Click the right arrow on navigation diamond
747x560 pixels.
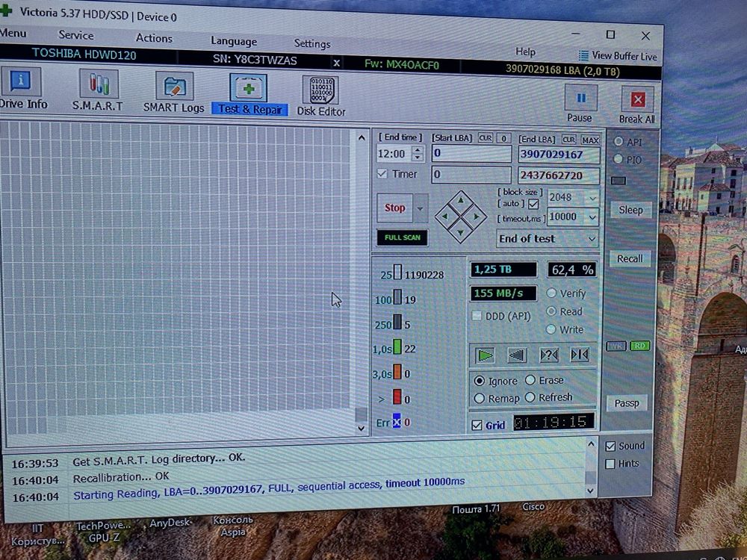tap(477, 217)
